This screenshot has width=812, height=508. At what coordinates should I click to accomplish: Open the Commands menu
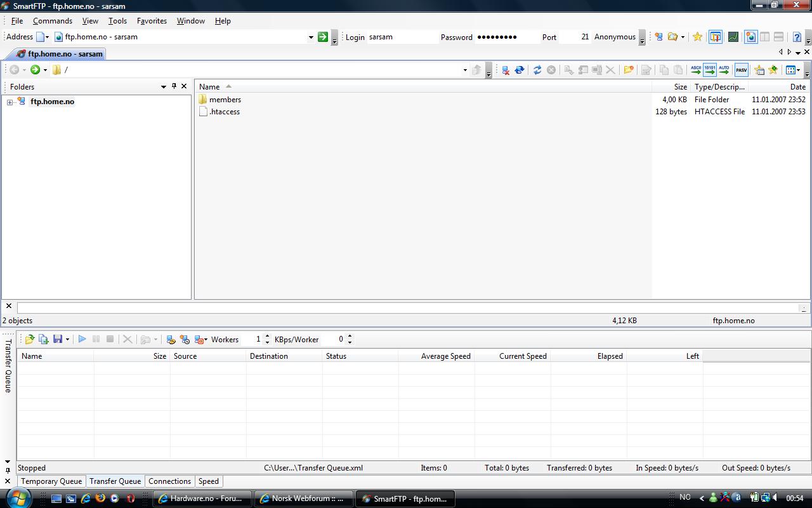tap(53, 21)
